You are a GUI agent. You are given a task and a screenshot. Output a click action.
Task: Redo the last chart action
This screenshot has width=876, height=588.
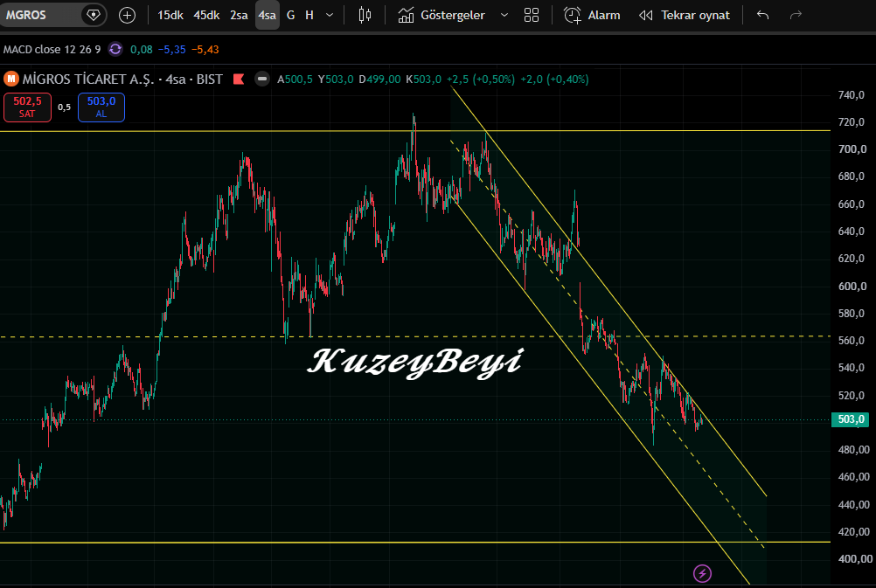(x=796, y=15)
